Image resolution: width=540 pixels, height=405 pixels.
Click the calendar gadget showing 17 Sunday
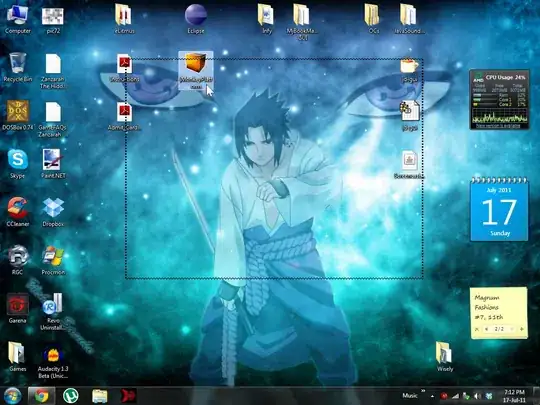pyautogui.click(x=499, y=209)
